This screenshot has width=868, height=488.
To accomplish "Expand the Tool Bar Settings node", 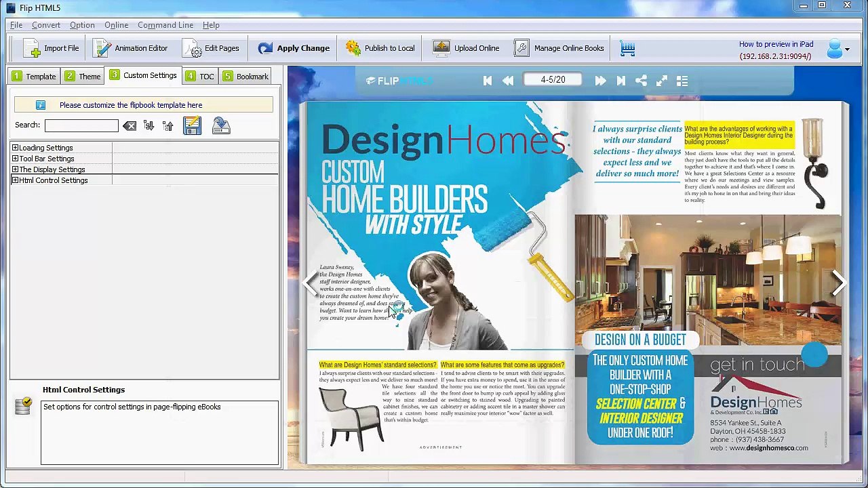I will tap(15, 159).
